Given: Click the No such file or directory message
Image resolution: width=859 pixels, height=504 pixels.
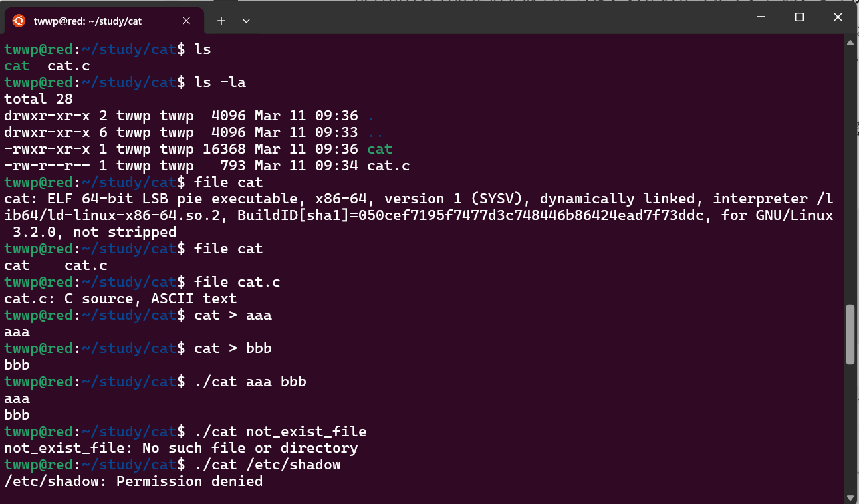Looking at the screenshot, I should [250, 448].
